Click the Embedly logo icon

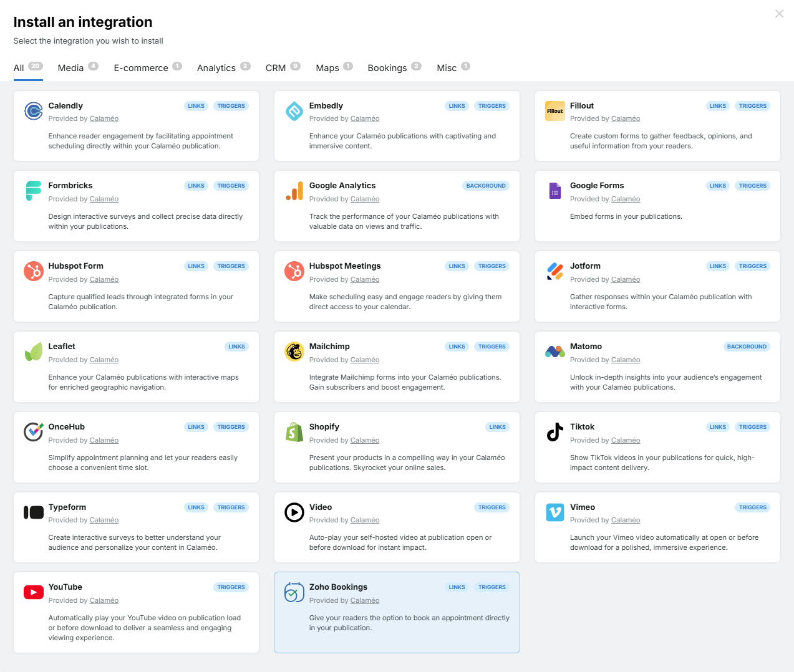coord(294,111)
